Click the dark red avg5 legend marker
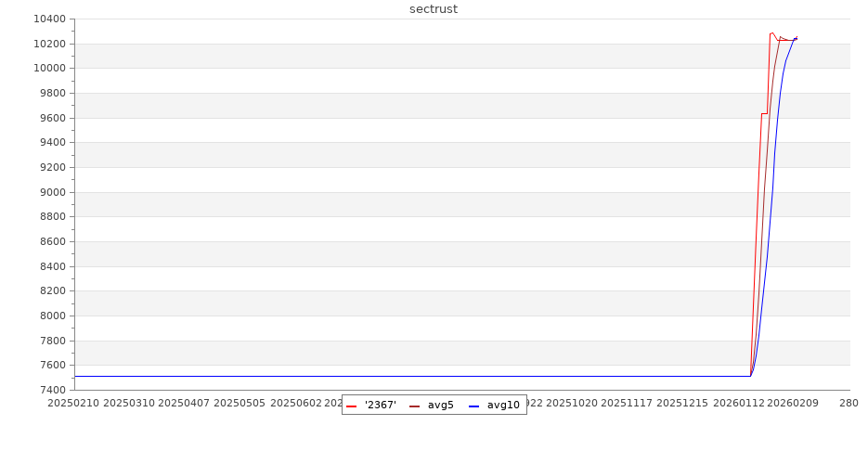This screenshot has height=464, width=868. click(415, 406)
